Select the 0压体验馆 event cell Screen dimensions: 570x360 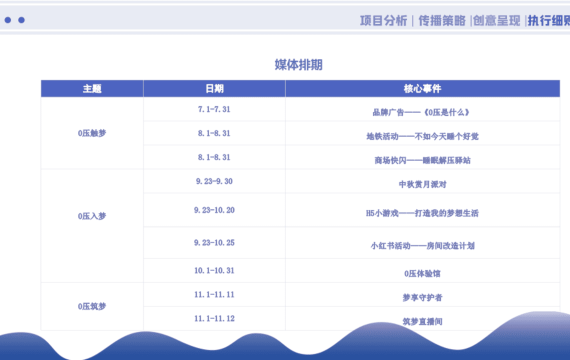(422, 271)
